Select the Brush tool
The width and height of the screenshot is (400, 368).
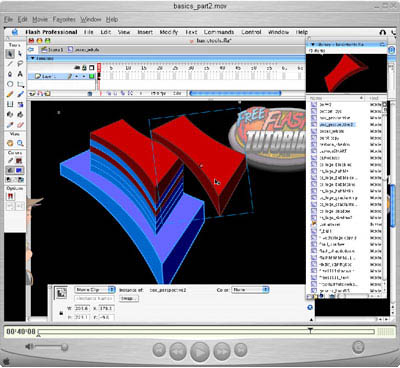[x=20, y=94]
